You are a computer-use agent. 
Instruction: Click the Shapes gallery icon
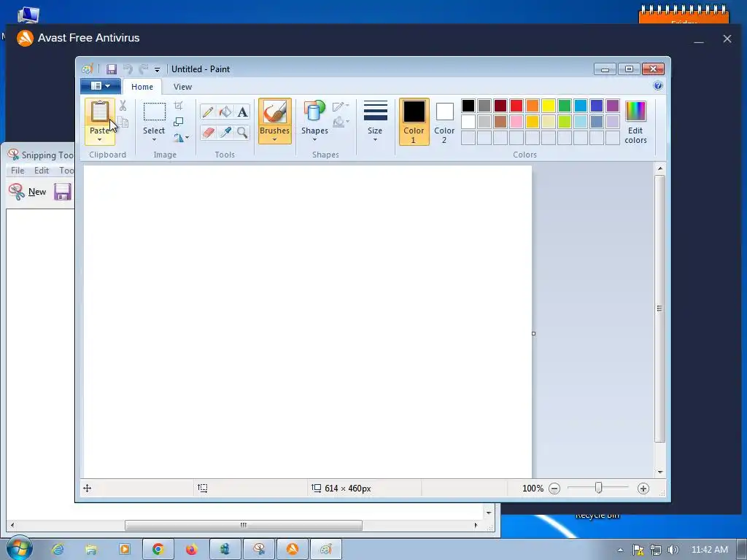(314, 111)
